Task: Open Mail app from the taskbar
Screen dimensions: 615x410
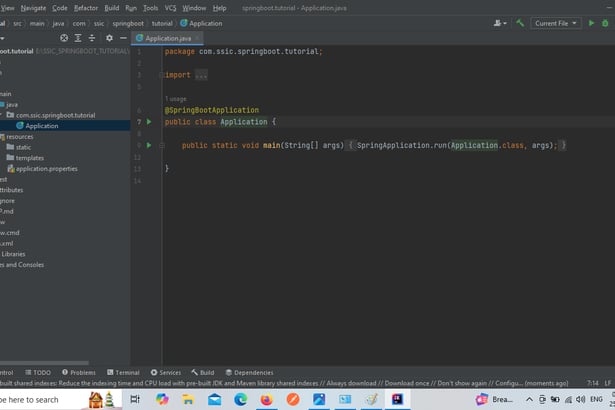Action: point(214,399)
